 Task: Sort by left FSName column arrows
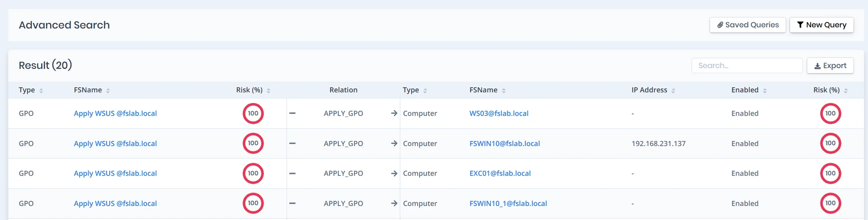108,91
